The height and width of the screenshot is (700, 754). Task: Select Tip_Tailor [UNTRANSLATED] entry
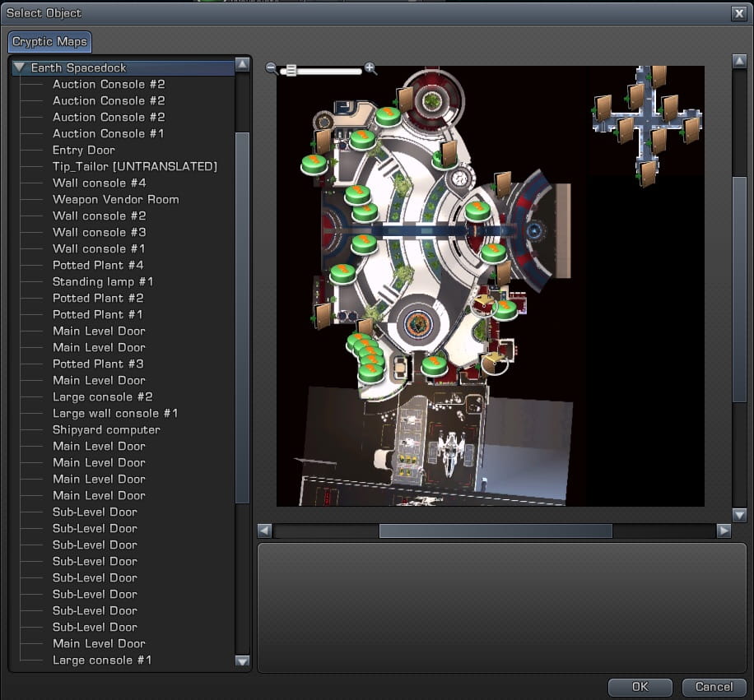(134, 166)
